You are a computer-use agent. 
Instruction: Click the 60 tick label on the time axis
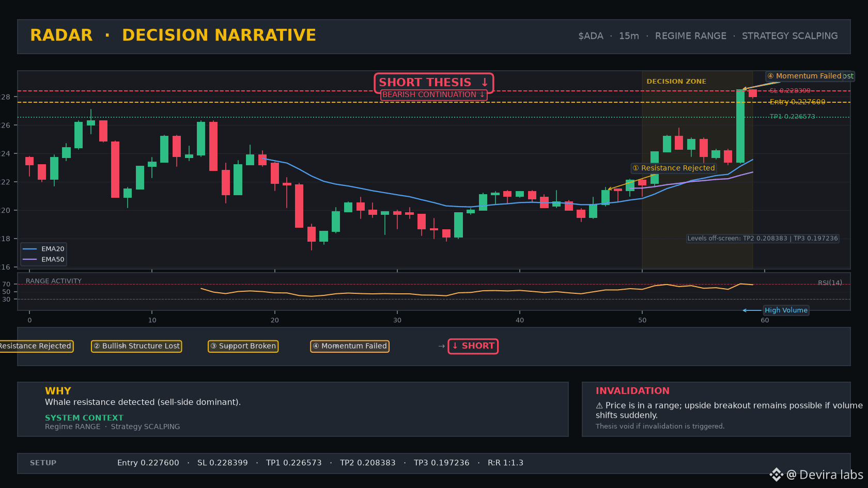pos(765,320)
